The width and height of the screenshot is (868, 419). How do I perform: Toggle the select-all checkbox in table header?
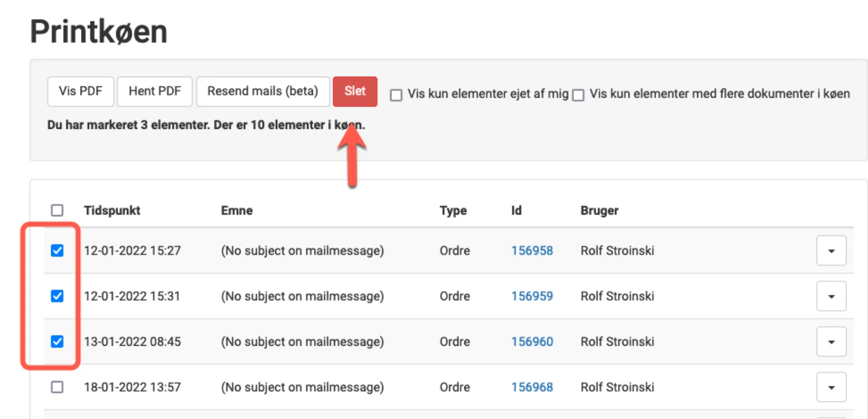coord(57,210)
